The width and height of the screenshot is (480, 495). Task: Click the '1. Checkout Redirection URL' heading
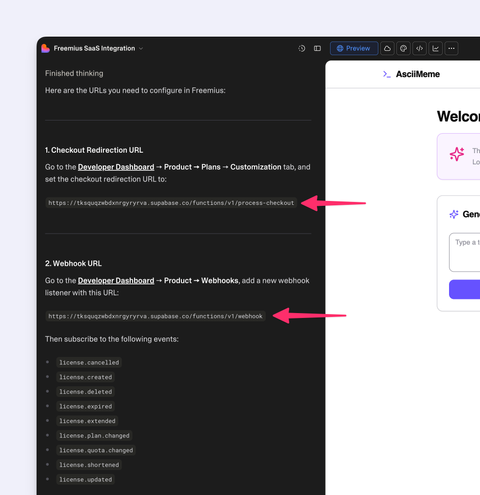(94, 150)
